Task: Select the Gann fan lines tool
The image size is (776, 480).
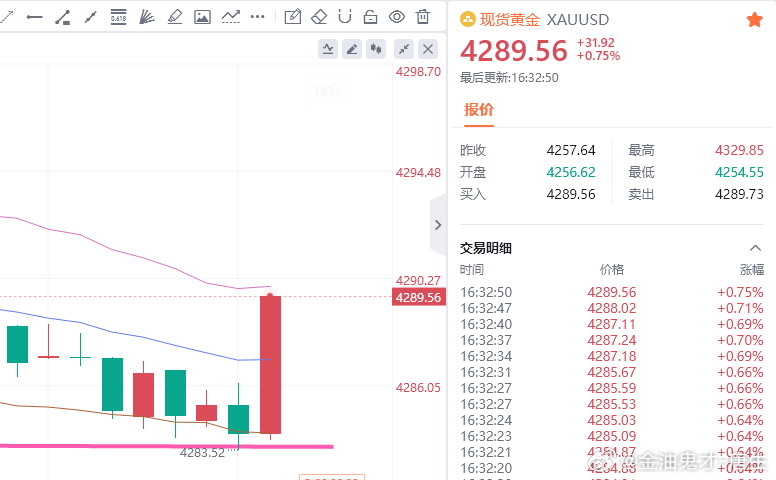Action: pyautogui.click(x=146, y=17)
